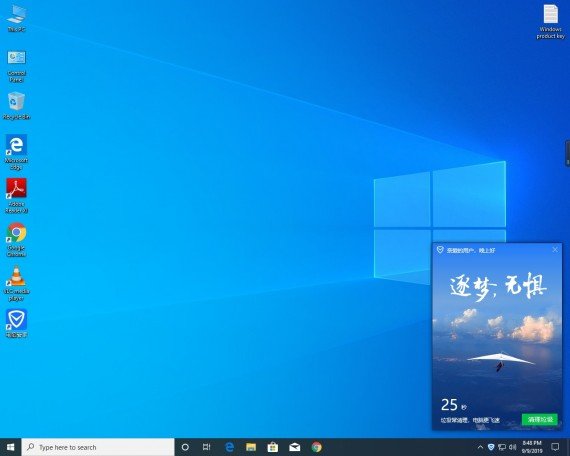Click the Recycle Bin icon
The width and height of the screenshot is (570, 456).
pos(16,105)
